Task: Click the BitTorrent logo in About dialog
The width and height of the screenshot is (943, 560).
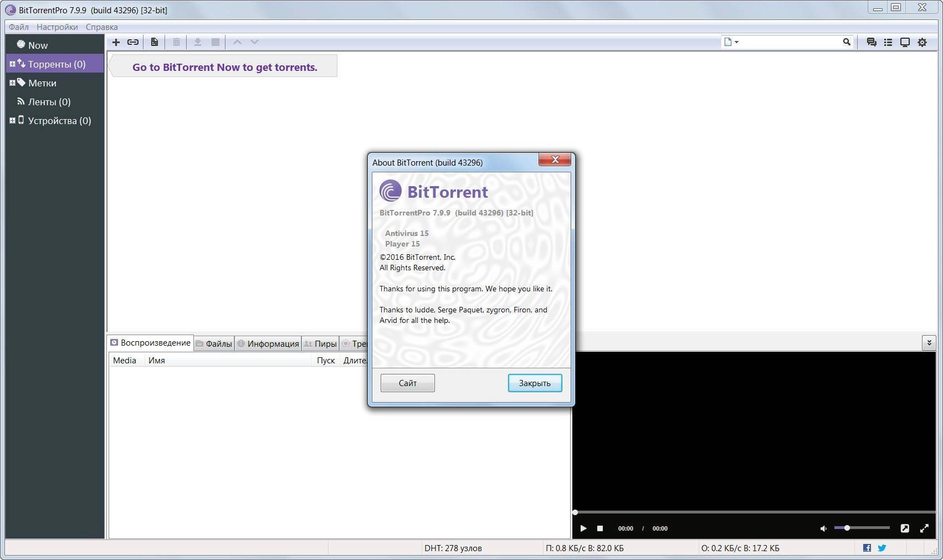Action: 390,191
